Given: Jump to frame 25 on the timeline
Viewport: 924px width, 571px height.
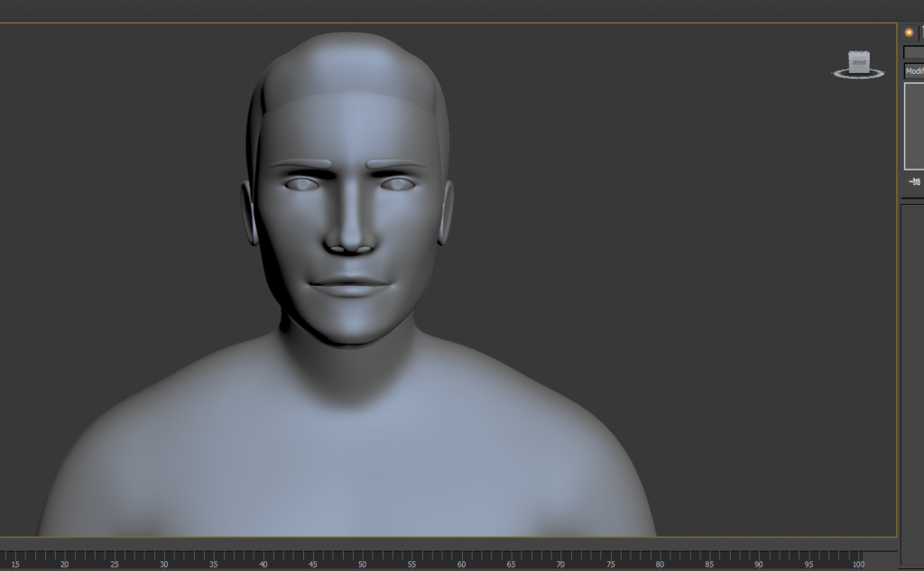Looking at the screenshot, I should coord(114,558).
